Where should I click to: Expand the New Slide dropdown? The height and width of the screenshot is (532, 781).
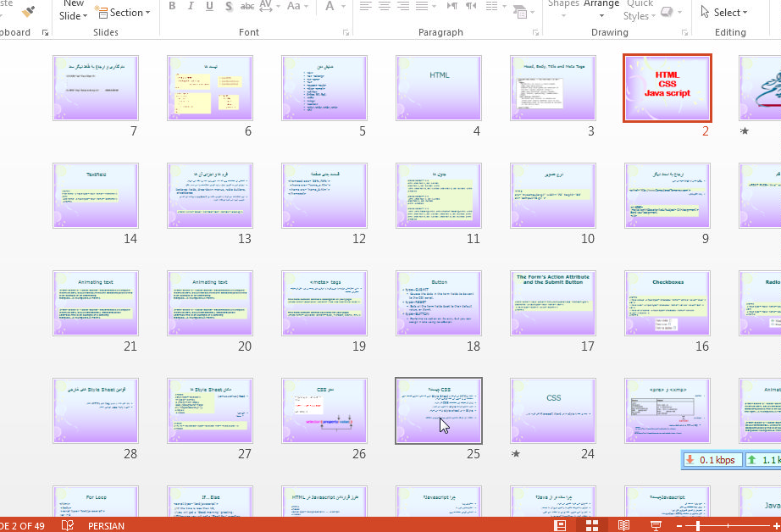(73, 15)
